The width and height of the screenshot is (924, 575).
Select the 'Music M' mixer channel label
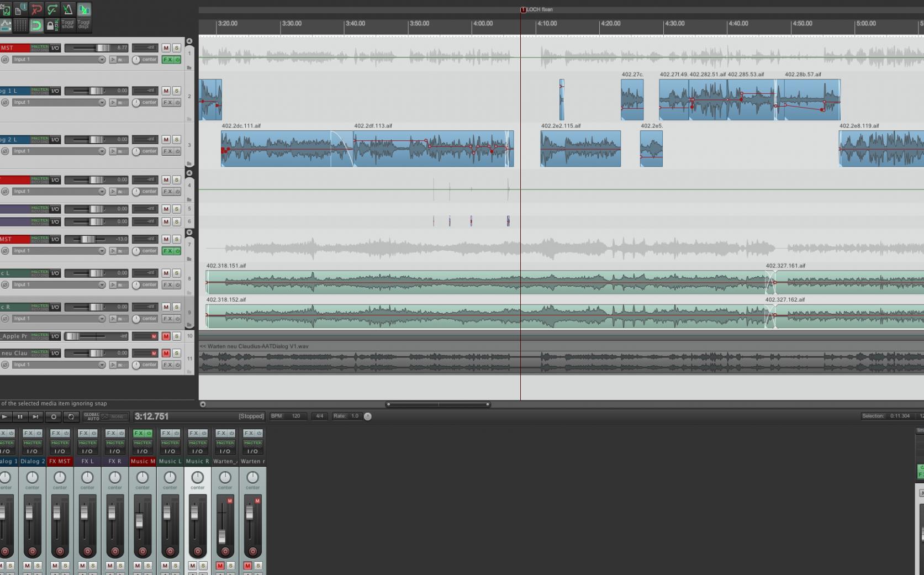coord(142,461)
